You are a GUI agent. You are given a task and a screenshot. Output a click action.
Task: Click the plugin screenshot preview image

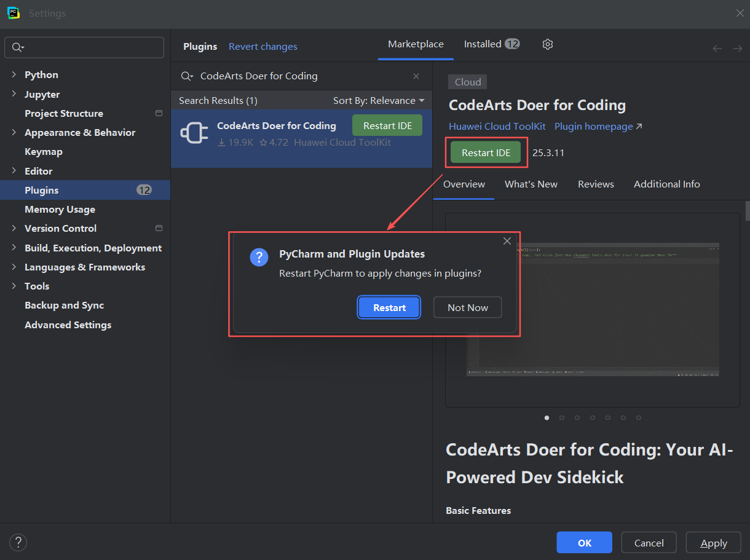[593, 309]
